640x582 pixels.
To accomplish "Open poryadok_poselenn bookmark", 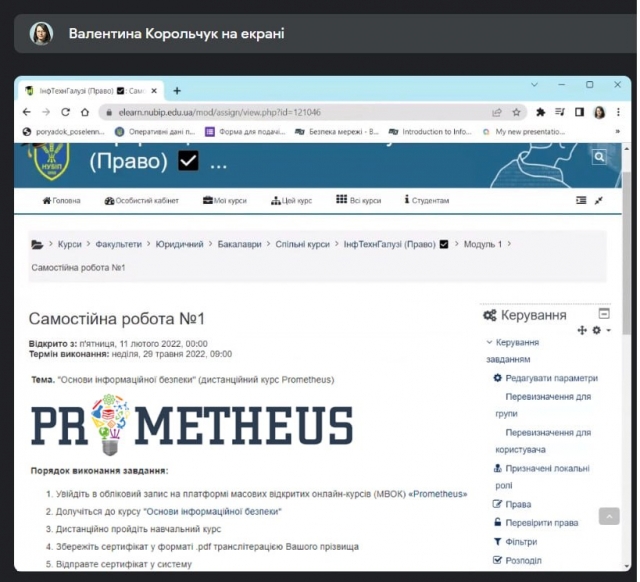I will (x=64, y=132).
